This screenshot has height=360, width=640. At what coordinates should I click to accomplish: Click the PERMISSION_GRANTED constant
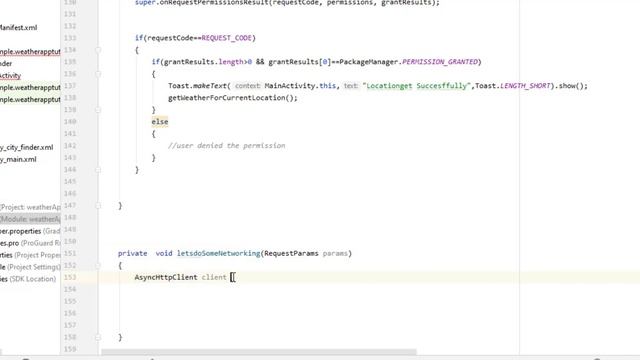[440, 62]
